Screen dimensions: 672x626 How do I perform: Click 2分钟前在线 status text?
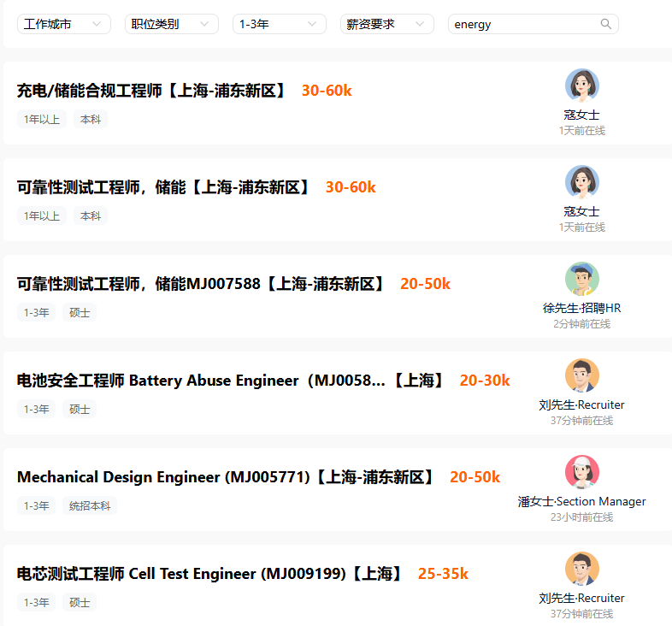[x=581, y=324]
